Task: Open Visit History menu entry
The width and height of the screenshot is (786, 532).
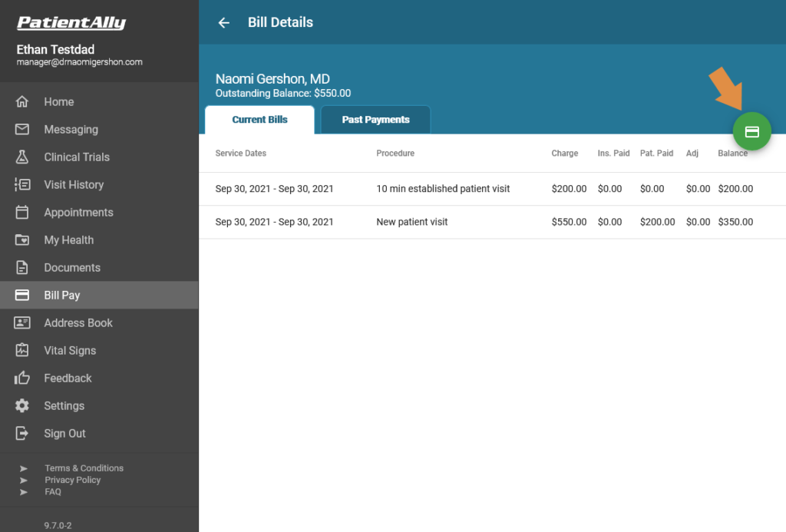Action: [99, 184]
